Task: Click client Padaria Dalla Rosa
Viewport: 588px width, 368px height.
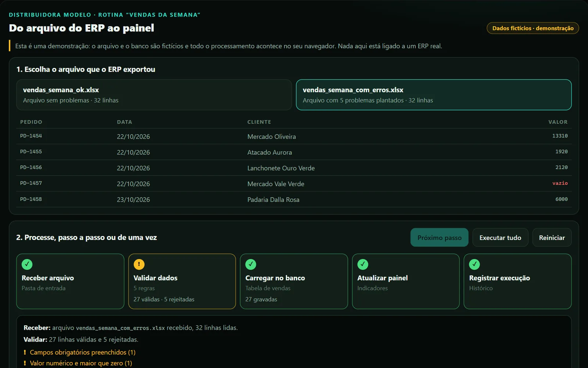Action: coord(273,200)
